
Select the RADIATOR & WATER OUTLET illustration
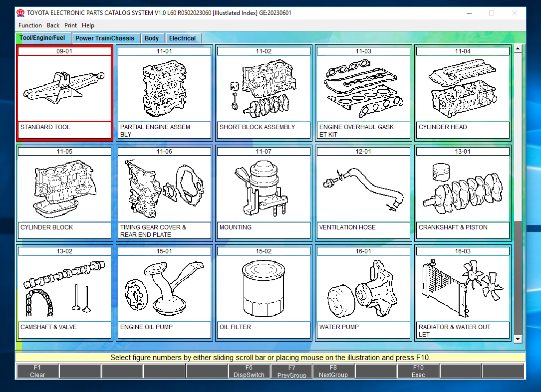coord(462,288)
